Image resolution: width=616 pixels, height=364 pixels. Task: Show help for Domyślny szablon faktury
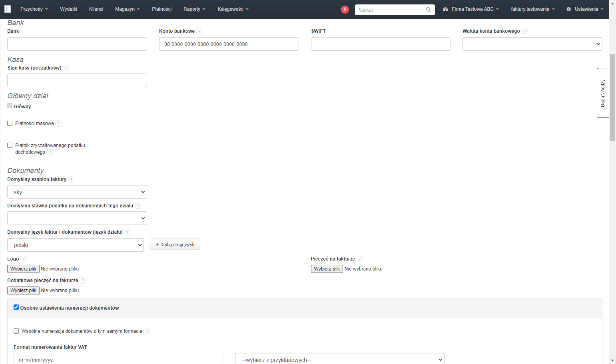(71, 179)
